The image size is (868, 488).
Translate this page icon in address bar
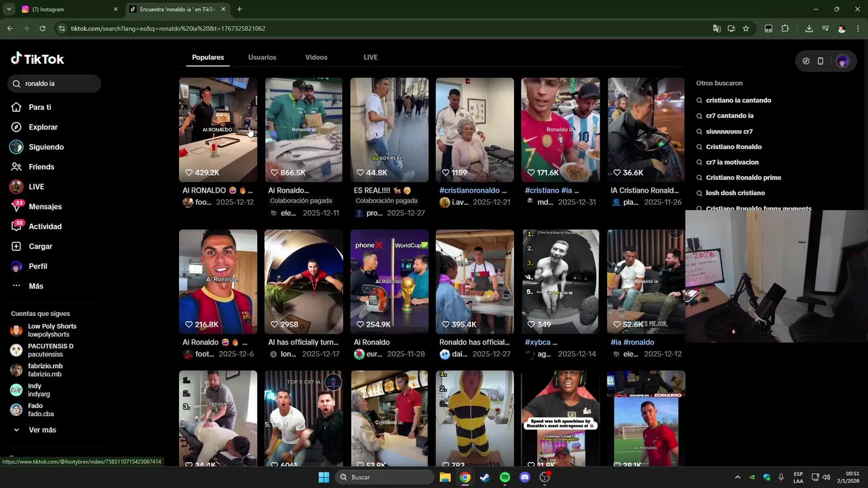(717, 28)
